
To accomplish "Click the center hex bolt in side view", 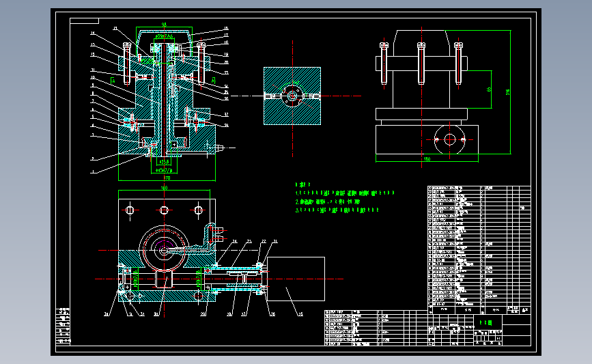I will coord(421,63).
